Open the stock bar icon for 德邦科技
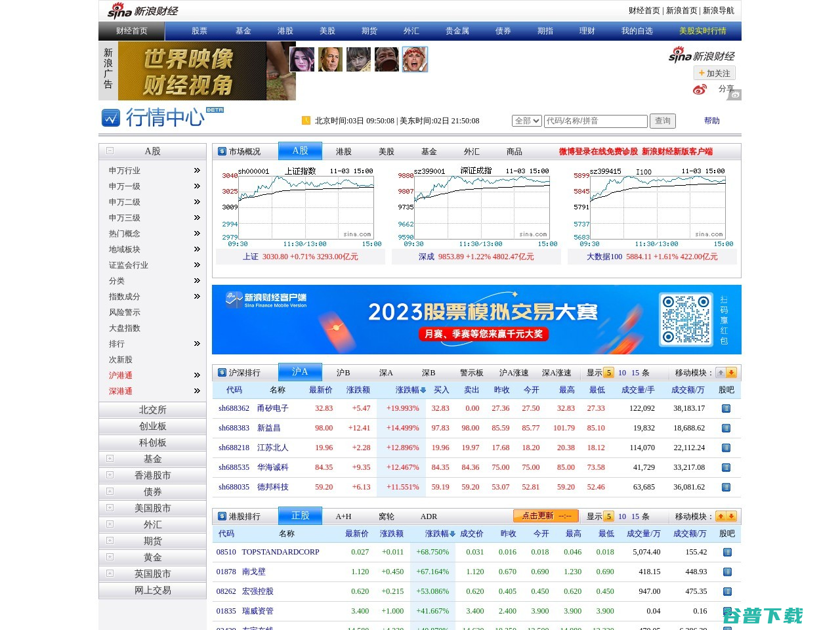Screen dimensions: 840x630 pyautogui.click(x=726, y=487)
